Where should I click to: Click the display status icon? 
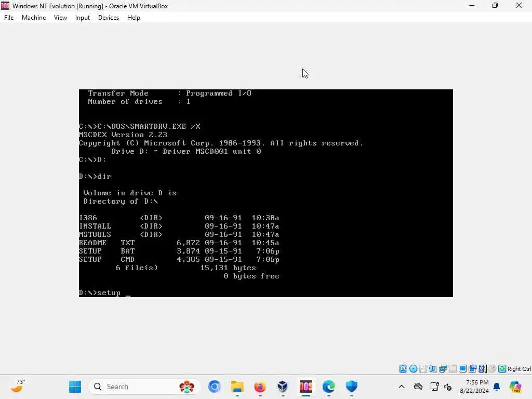pyautogui.click(x=462, y=369)
